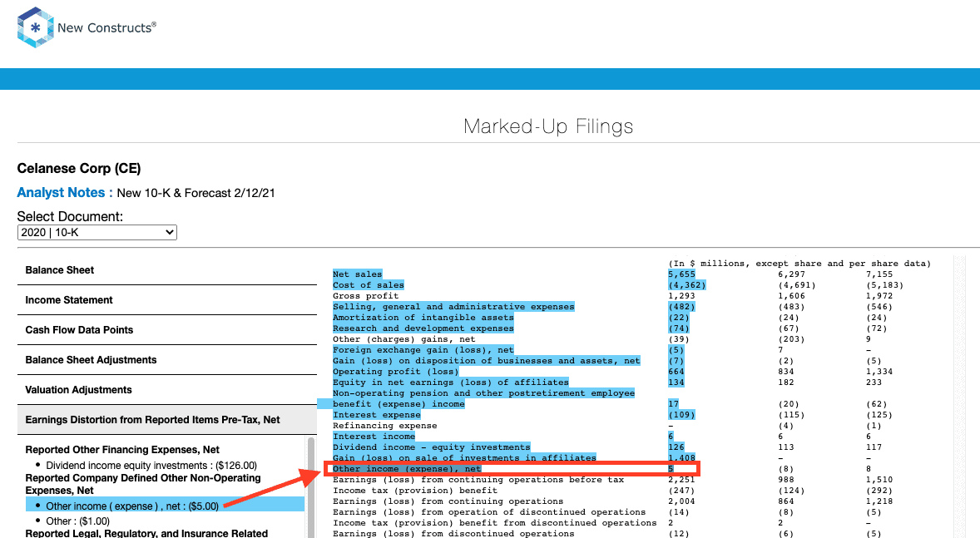Viewport: 980px width, 538px height.
Task: Click Selling, general and administrative expenses label
Action: 453,307
